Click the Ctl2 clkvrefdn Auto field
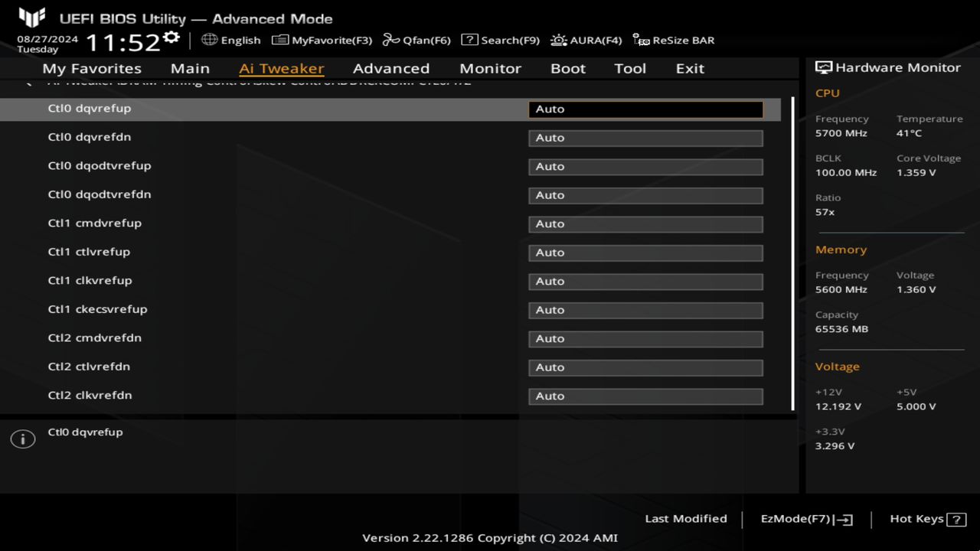 point(645,396)
